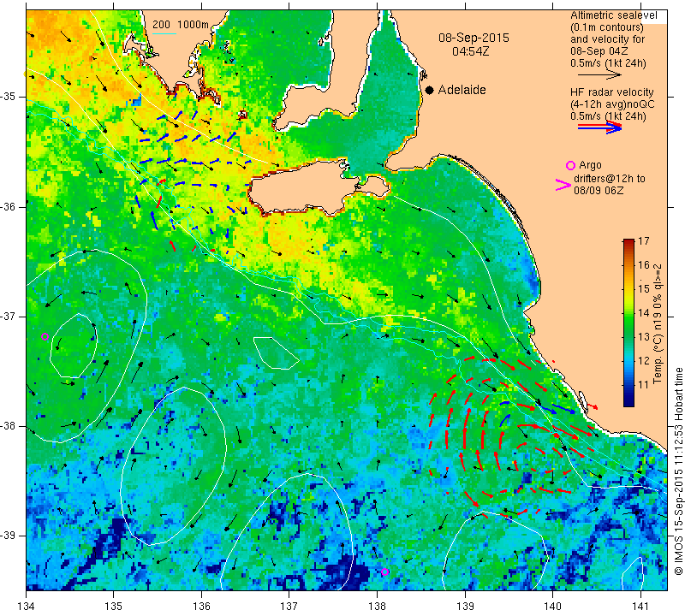Click the '(0.1m contours)' legend text

(607, 27)
